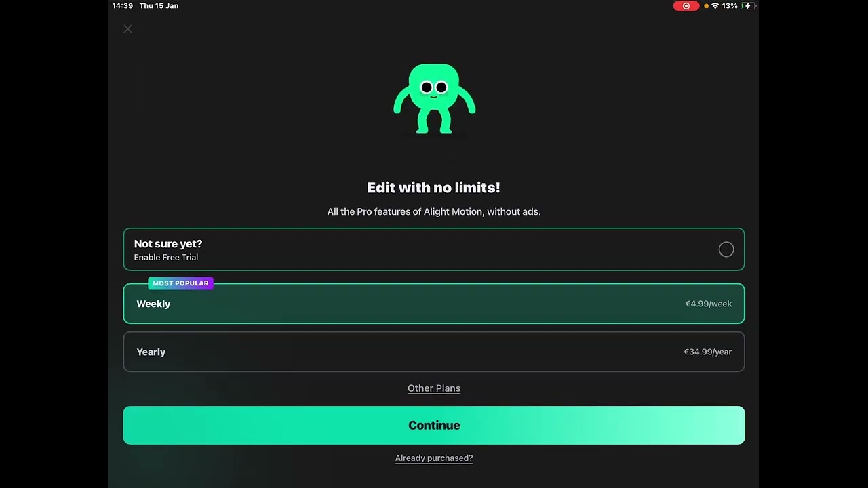Tap the Pro features description text
This screenshot has width=868, height=488.
(x=434, y=212)
